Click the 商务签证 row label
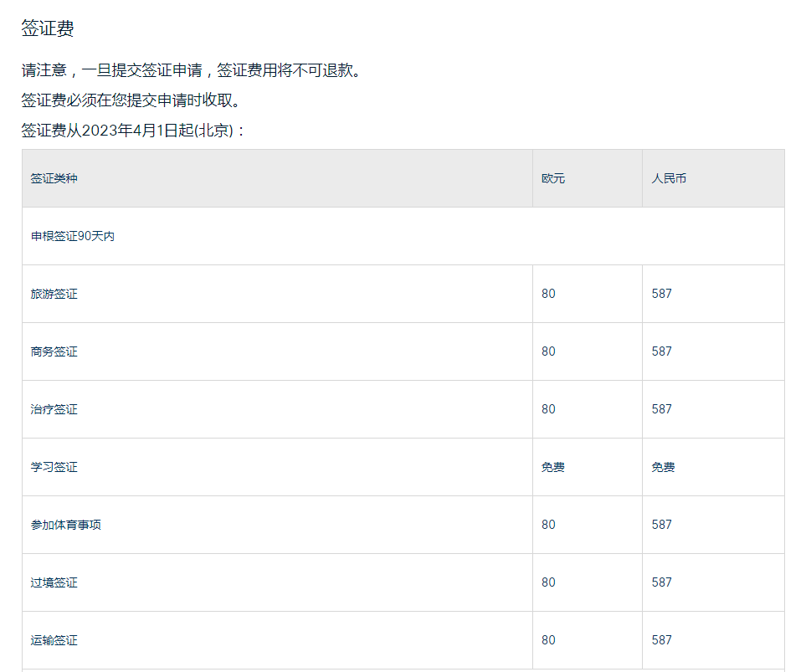 point(54,351)
